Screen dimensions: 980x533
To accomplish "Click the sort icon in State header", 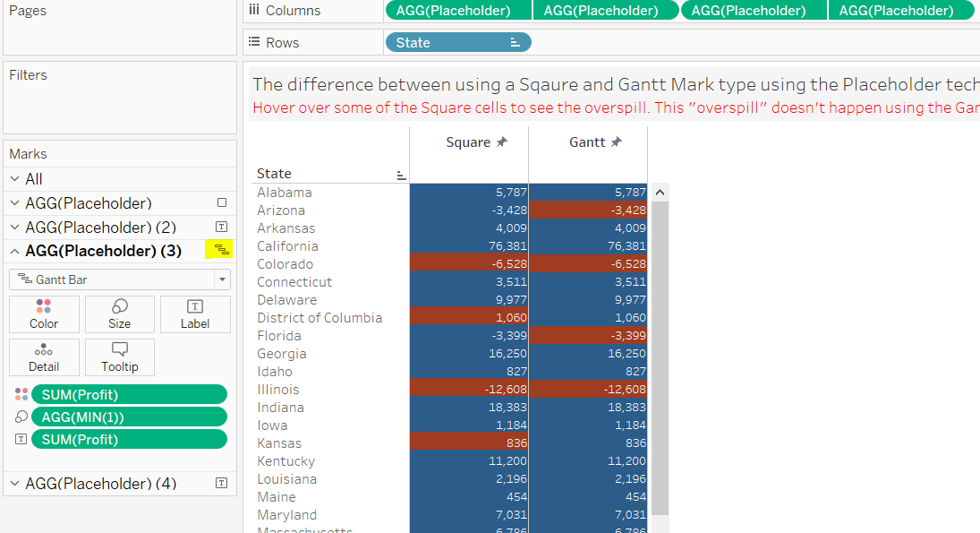I will pyautogui.click(x=401, y=176).
